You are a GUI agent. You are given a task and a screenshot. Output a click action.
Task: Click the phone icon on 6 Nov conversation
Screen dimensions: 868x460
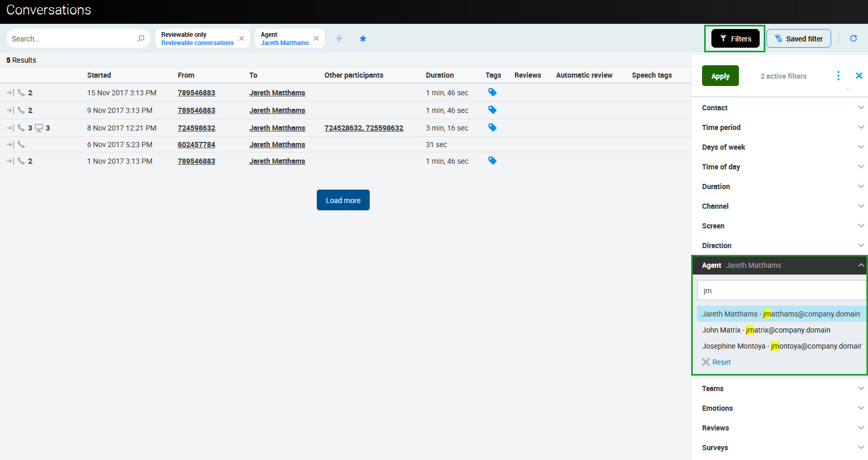(21, 145)
